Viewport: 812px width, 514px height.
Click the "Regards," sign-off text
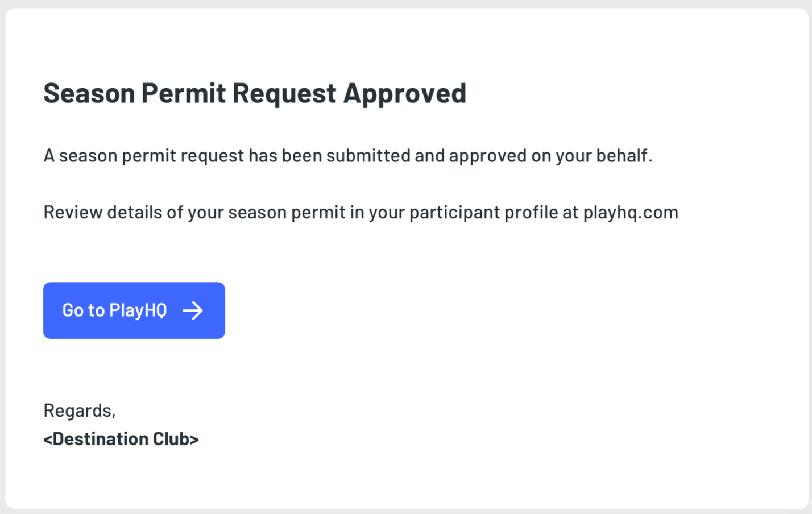[80, 411]
